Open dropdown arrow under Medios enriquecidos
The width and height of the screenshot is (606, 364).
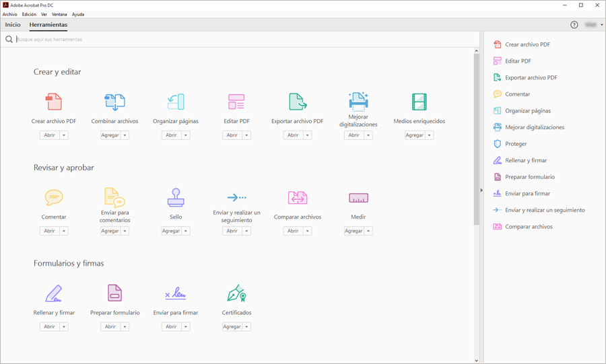coord(430,135)
